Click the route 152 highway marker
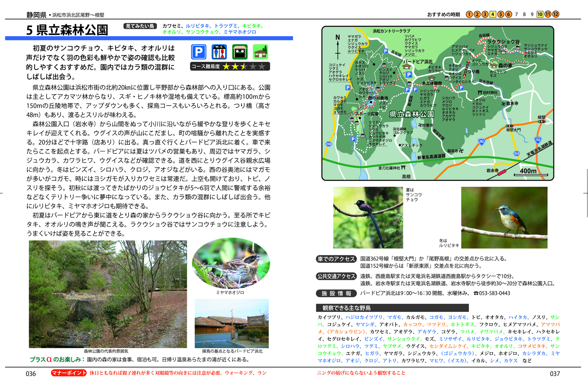The width and height of the screenshot is (588, 385). click(538, 140)
